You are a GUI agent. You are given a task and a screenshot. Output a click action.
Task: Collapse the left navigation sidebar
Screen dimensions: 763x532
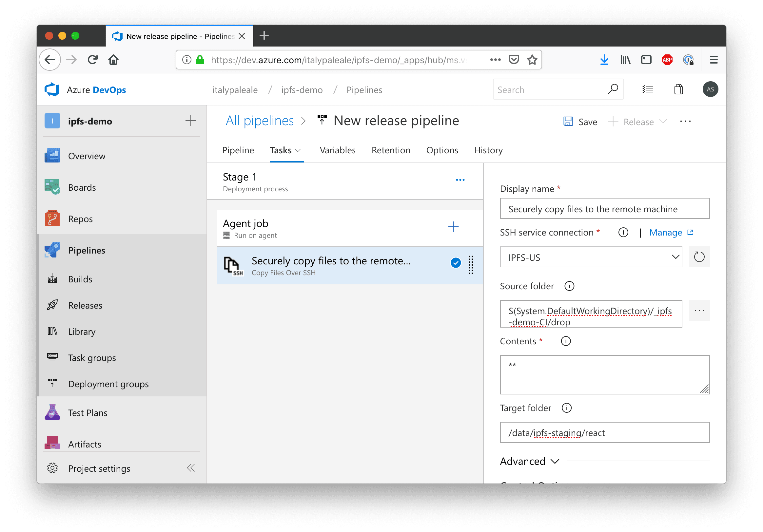(191, 468)
